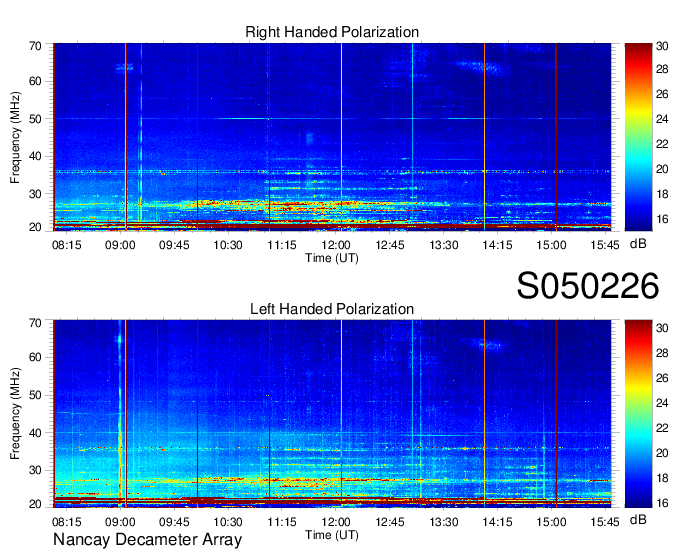This screenshot has height=552, width=680.
Task: Click the 10:30 tick on the upper time axis
Action: (228, 245)
